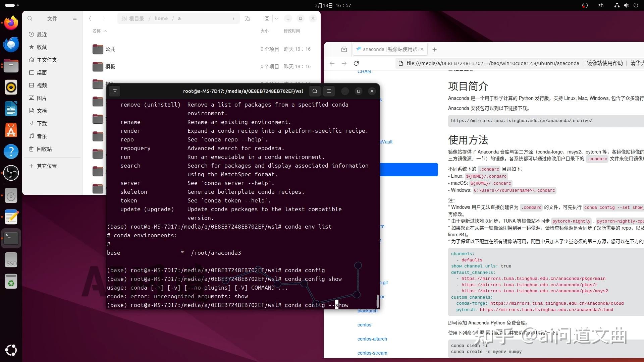Open the text editor from the dock

11,217
